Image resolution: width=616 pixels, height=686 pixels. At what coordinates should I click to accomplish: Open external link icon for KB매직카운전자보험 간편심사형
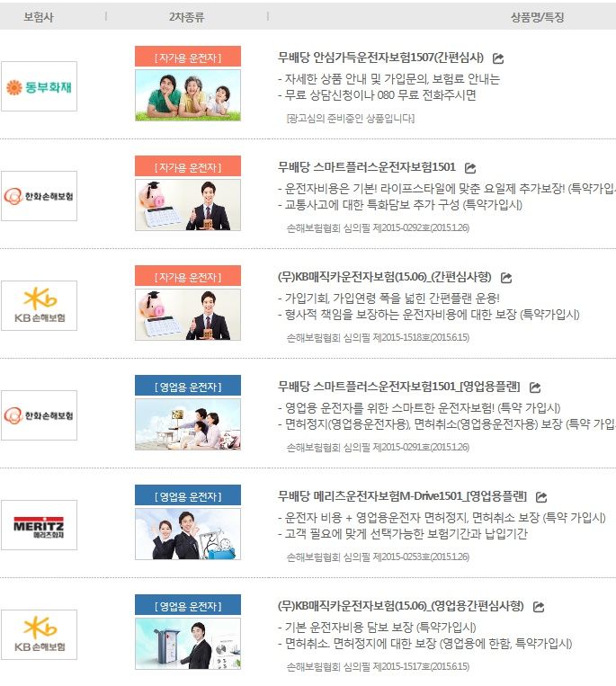coord(506,278)
